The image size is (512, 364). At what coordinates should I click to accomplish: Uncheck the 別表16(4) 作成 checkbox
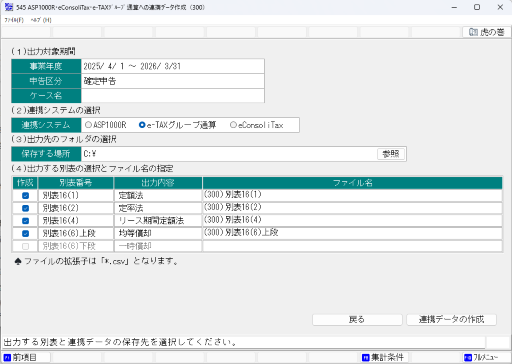[25, 221]
